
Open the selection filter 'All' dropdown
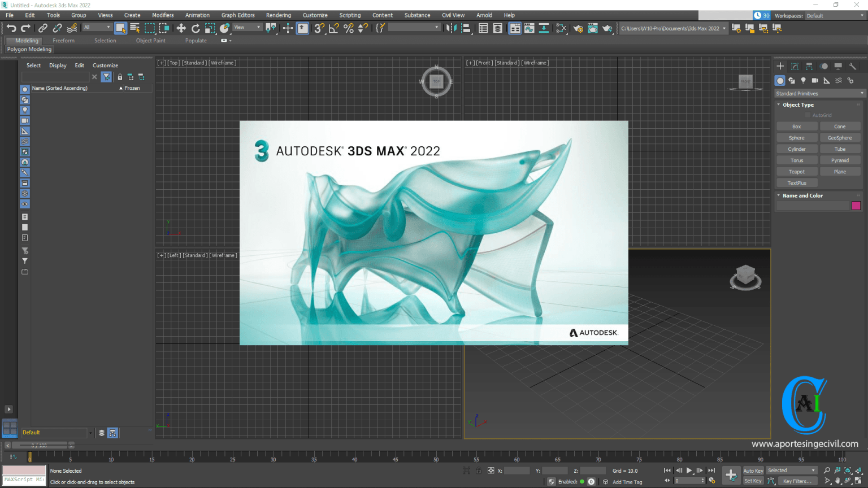click(x=97, y=27)
